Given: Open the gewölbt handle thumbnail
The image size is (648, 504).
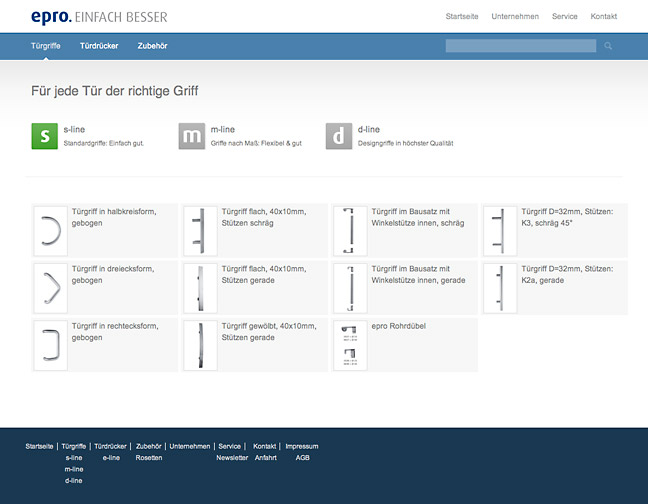Looking at the screenshot, I should click(x=200, y=345).
